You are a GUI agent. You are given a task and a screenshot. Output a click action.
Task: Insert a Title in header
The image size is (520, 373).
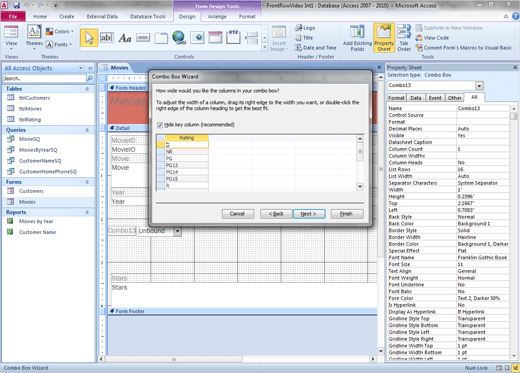tap(304, 38)
